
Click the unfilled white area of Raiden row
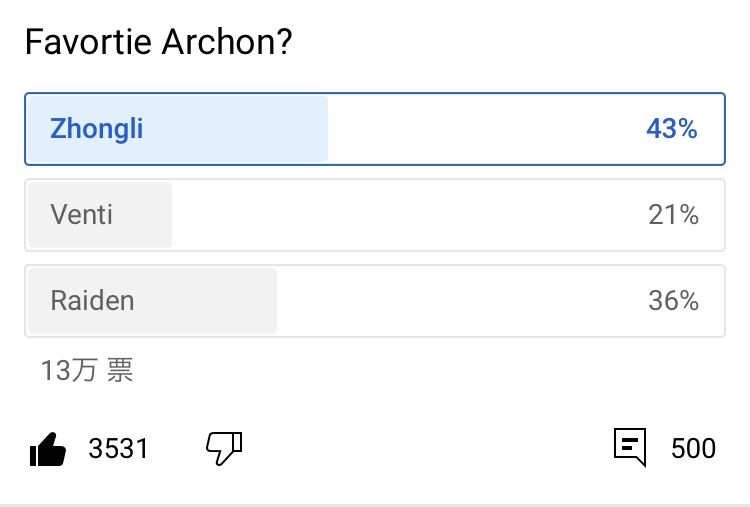(x=450, y=300)
